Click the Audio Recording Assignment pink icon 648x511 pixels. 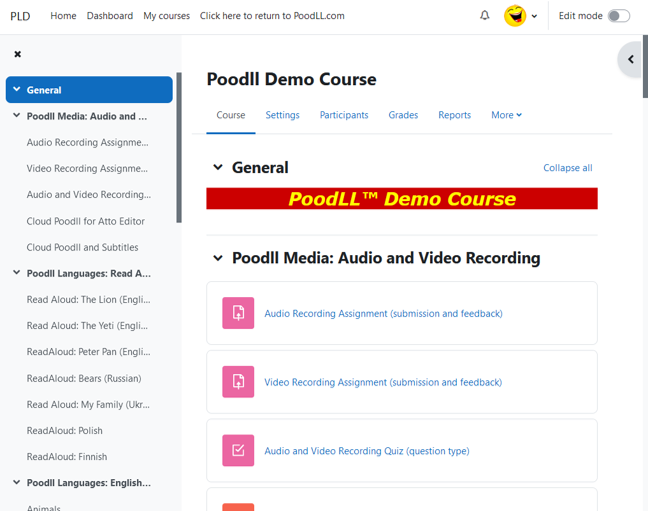pos(238,313)
